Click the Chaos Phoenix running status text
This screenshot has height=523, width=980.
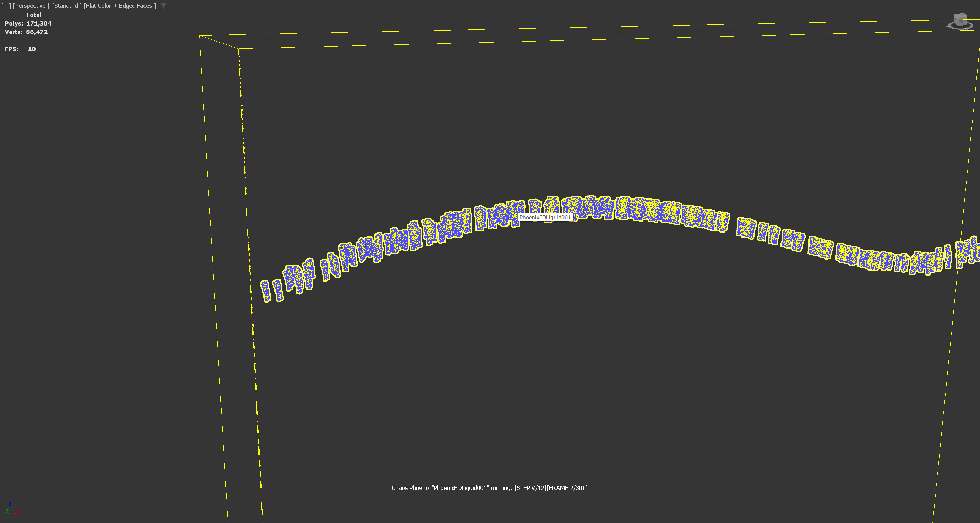point(489,487)
